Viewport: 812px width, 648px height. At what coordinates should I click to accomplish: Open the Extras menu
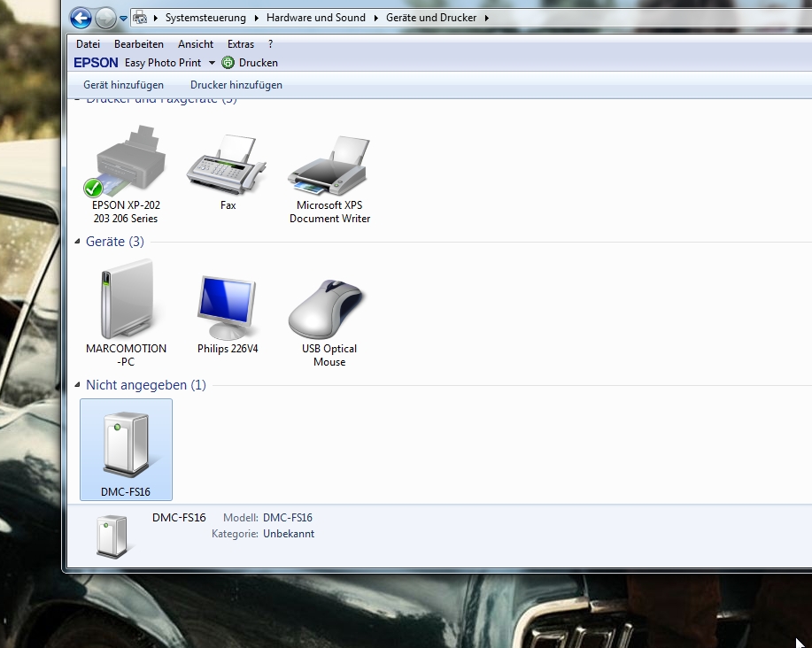241,44
